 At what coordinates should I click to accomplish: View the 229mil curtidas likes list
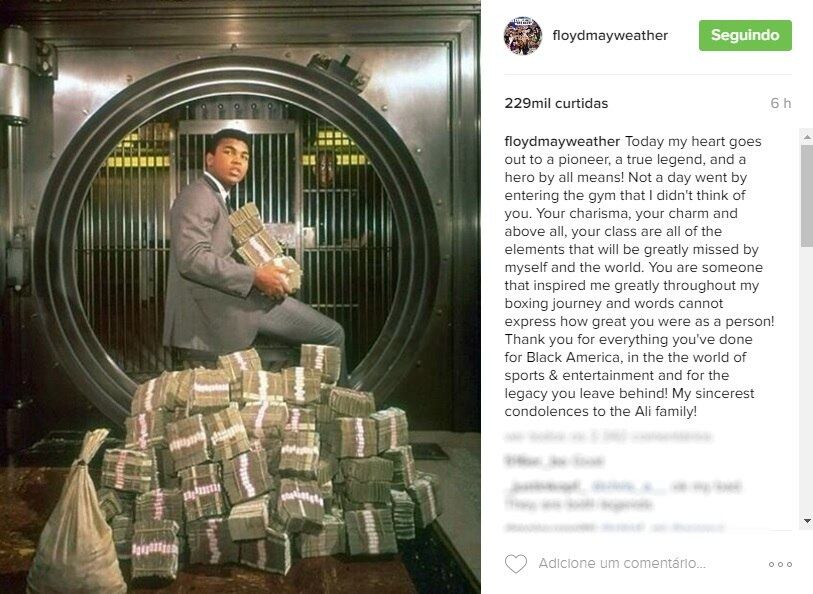556,103
